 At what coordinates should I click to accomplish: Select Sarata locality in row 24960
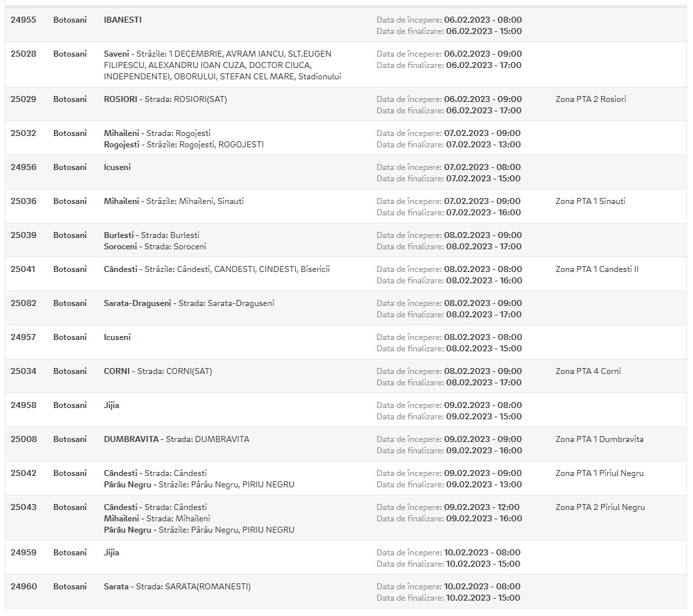(x=116, y=587)
